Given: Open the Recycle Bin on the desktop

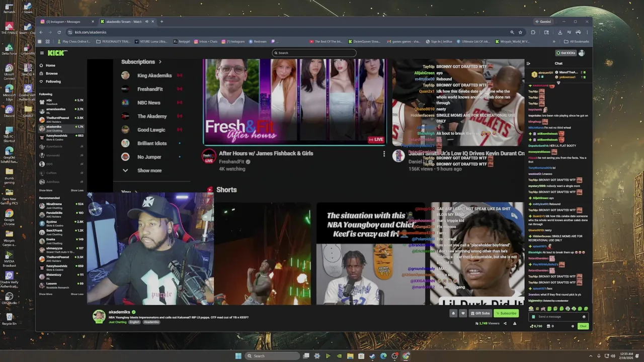Looking at the screenshot, I should click(9, 319).
